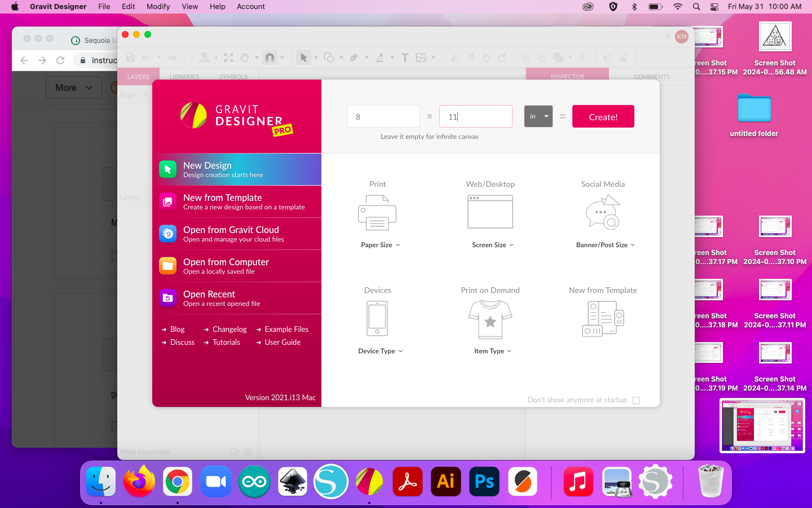This screenshot has height=508, width=812.
Task: Click the Print printer icon
Action: pos(377,213)
